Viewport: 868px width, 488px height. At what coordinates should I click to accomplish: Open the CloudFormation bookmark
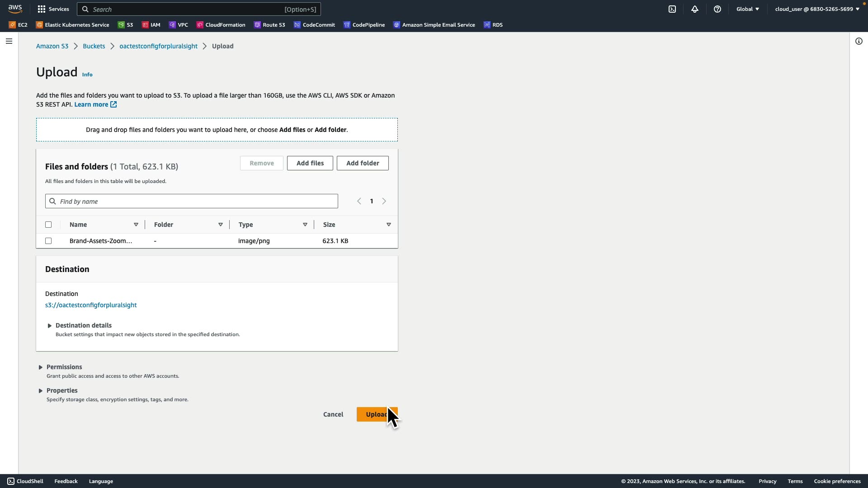pos(221,25)
